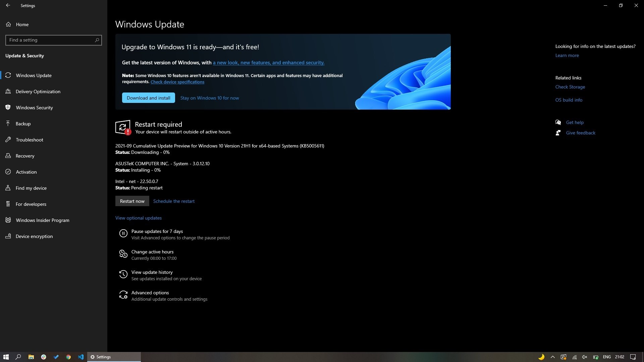The height and width of the screenshot is (362, 644).
Task: Click the Pause updates for 7 days icon
Action: pyautogui.click(x=123, y=233)
